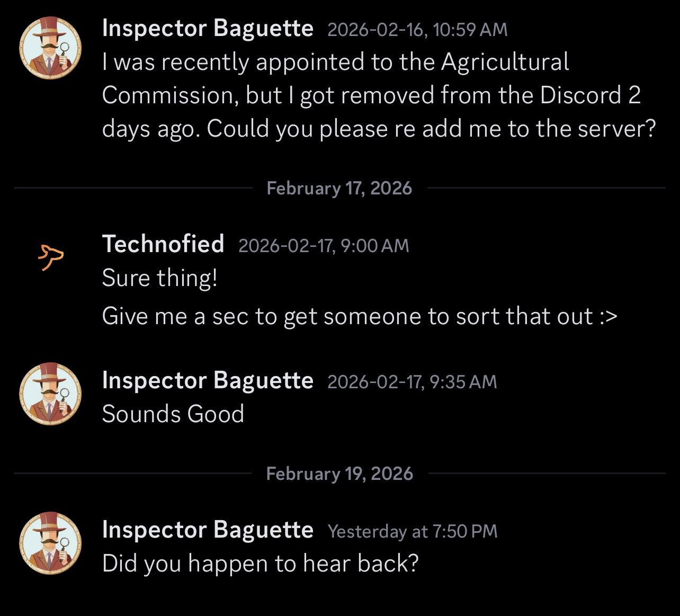Click the February 19, 2026 date divider
Screen dimensions: 680x616
(340, 473)
